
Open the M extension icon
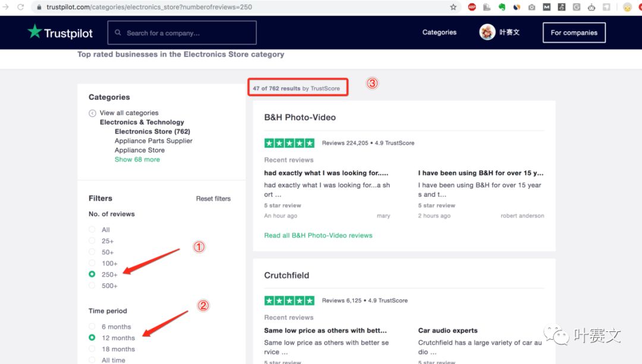(547, 7)
